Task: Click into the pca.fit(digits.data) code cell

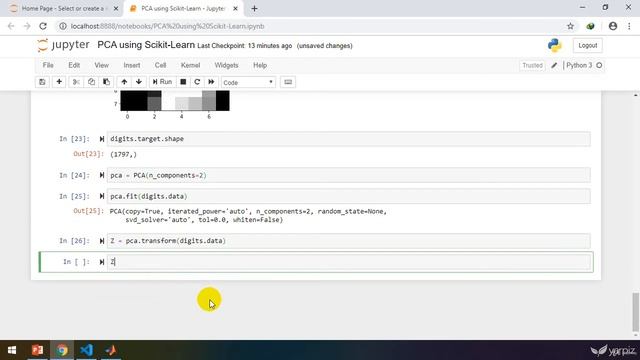Action: click(x=349, y=196)
